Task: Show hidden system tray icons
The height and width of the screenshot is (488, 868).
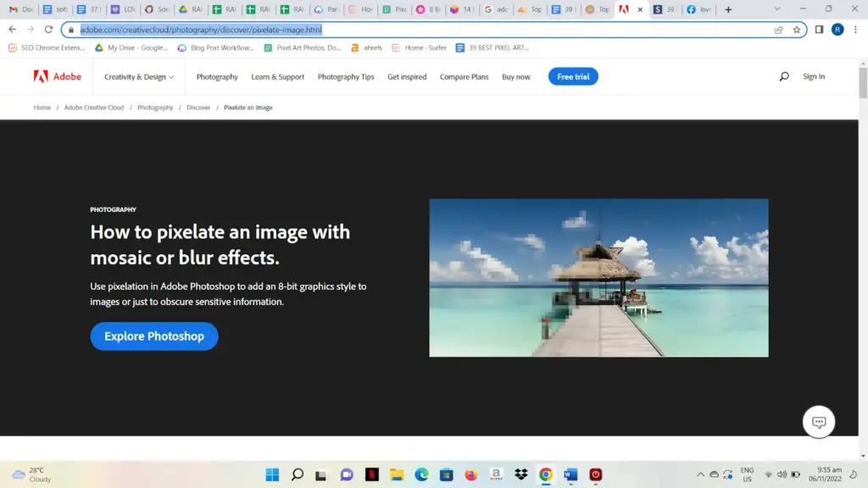Action: pos(700,474)
